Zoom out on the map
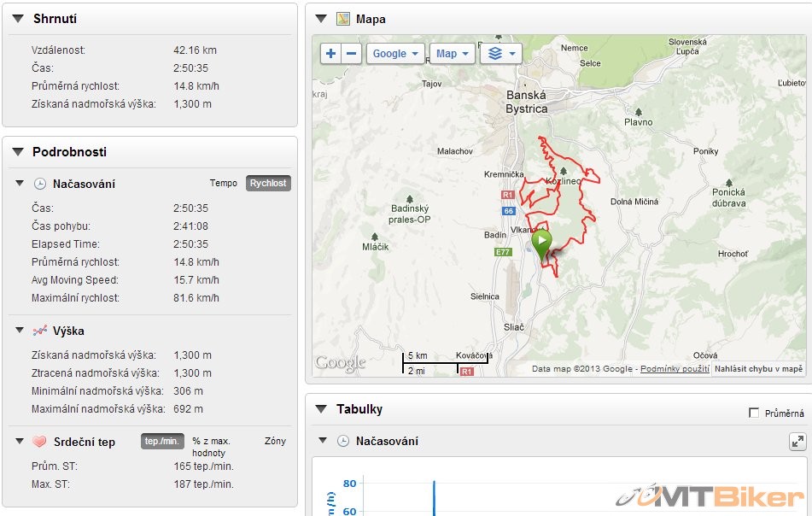 [x=352, y=53]
